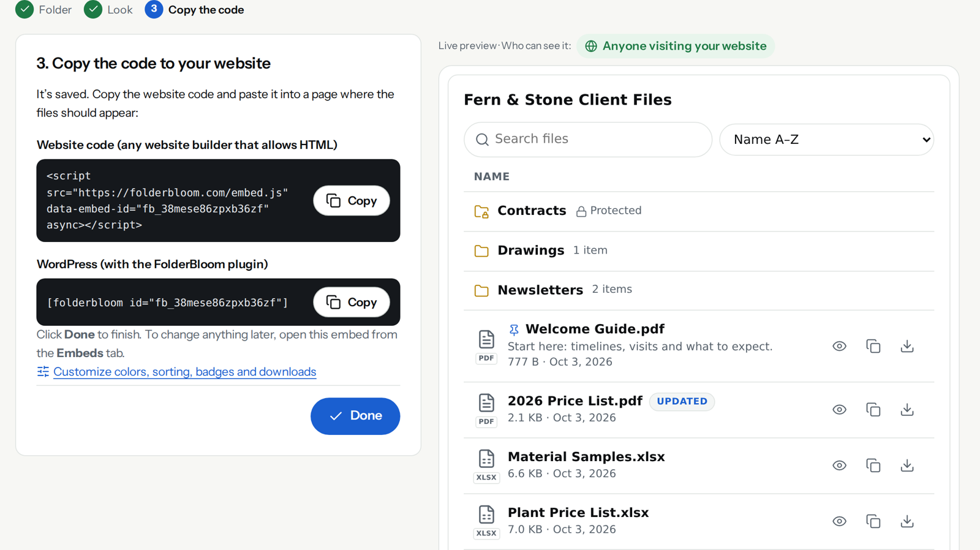Copy link for Material Samples.xlsx
Viewport: 980px width, 550px height.
click(x=873, y=465)
